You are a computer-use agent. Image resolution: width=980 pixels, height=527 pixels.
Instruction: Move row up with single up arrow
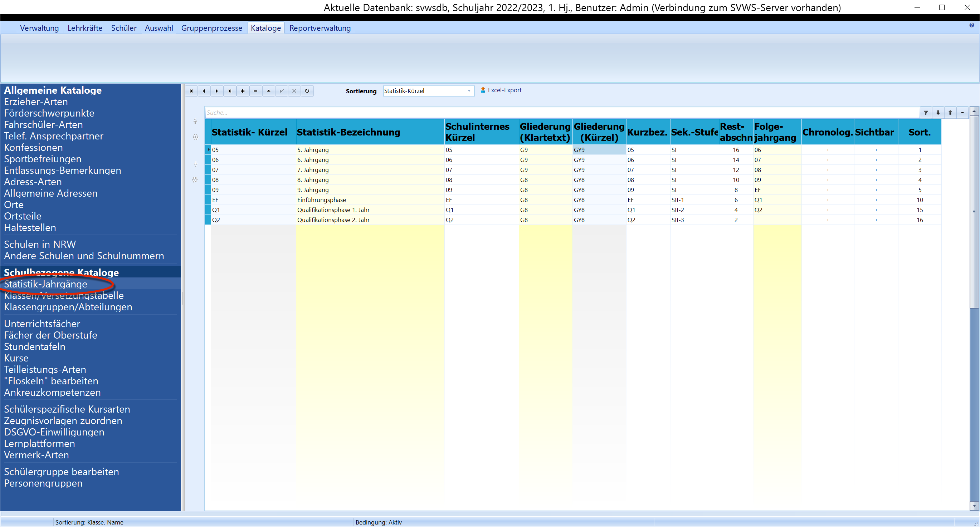(x=195, y=121)
